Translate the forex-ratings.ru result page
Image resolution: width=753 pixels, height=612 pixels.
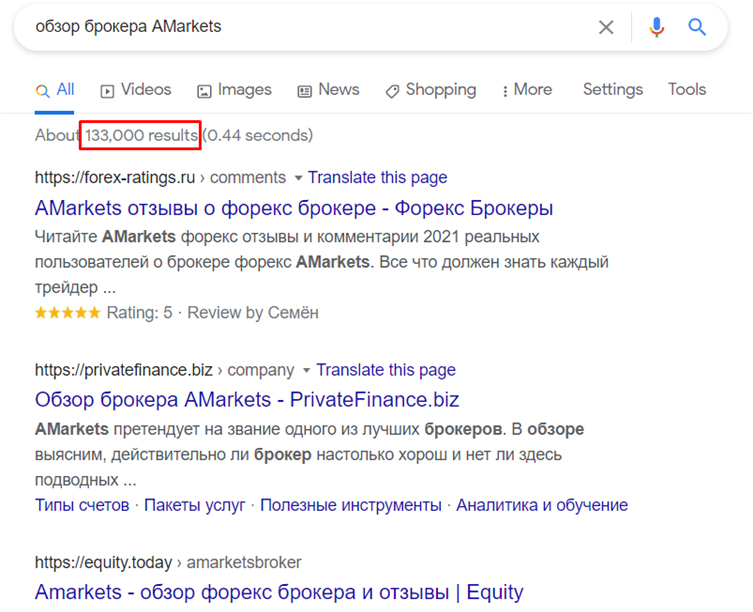pyautogui.click(x=377, y=178)
